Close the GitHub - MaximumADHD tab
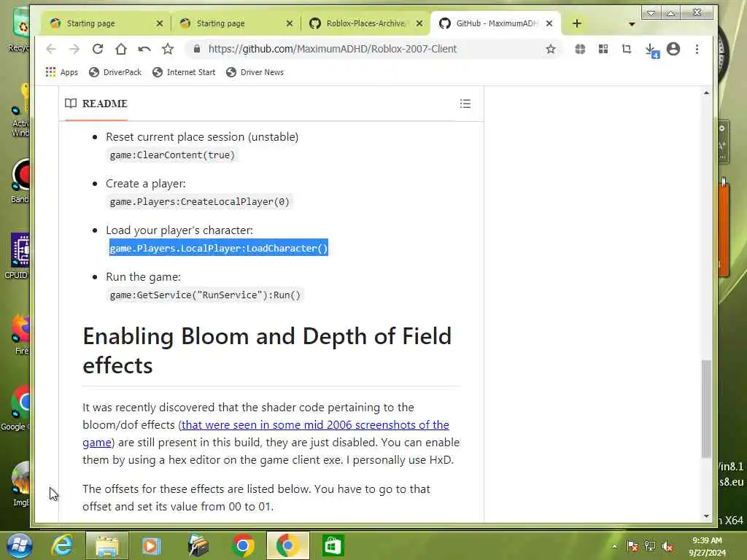Image resolution: width=747 pixels, height=560 pixels. [x=549, y=23]
